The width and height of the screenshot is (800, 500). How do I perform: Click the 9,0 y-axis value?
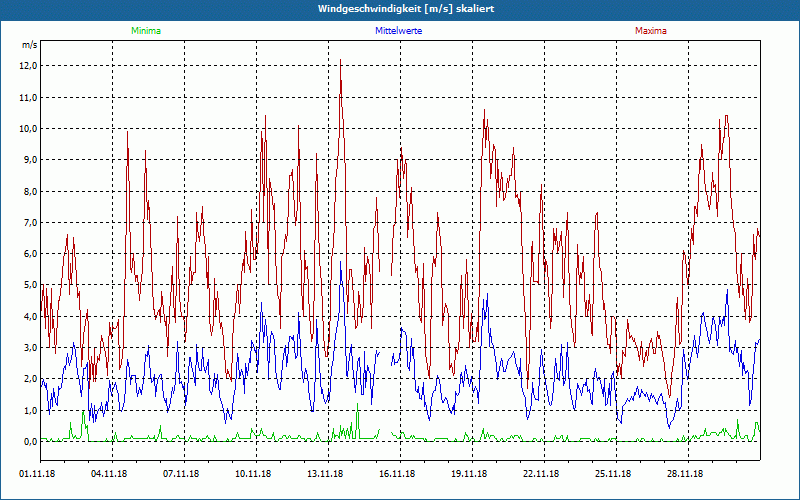pyautogui.click(x=31, y=160)
